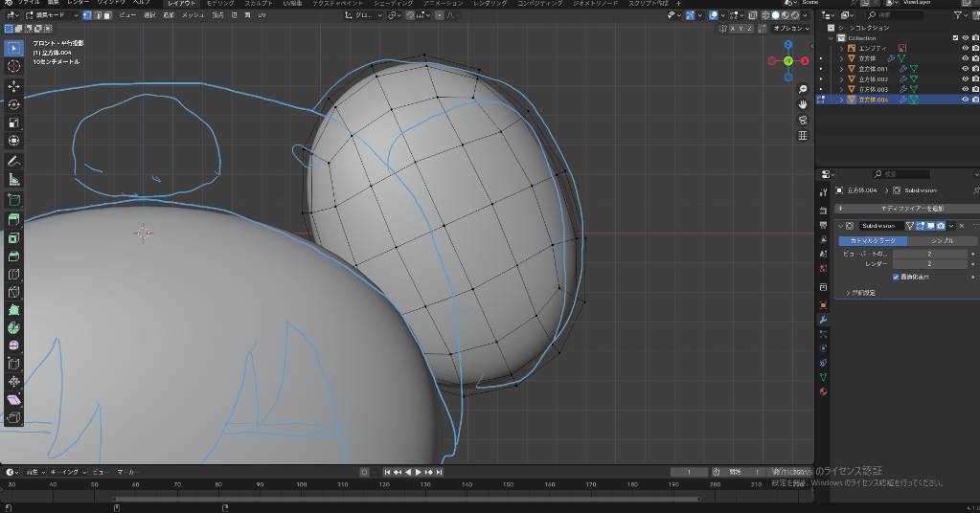Toggle the 最適化表示 checkbox
Viewport: 980px width, 513px height.
coord(896,277)
